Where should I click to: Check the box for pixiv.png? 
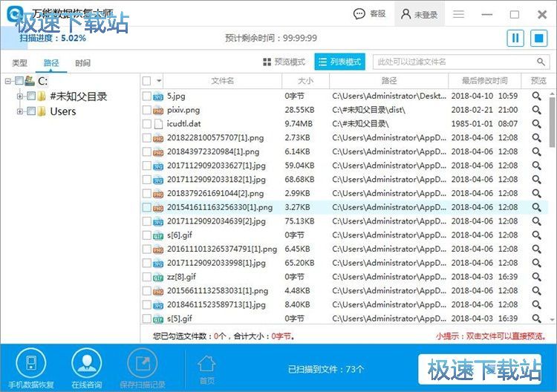pyautogui.click(x=146, y=110)
